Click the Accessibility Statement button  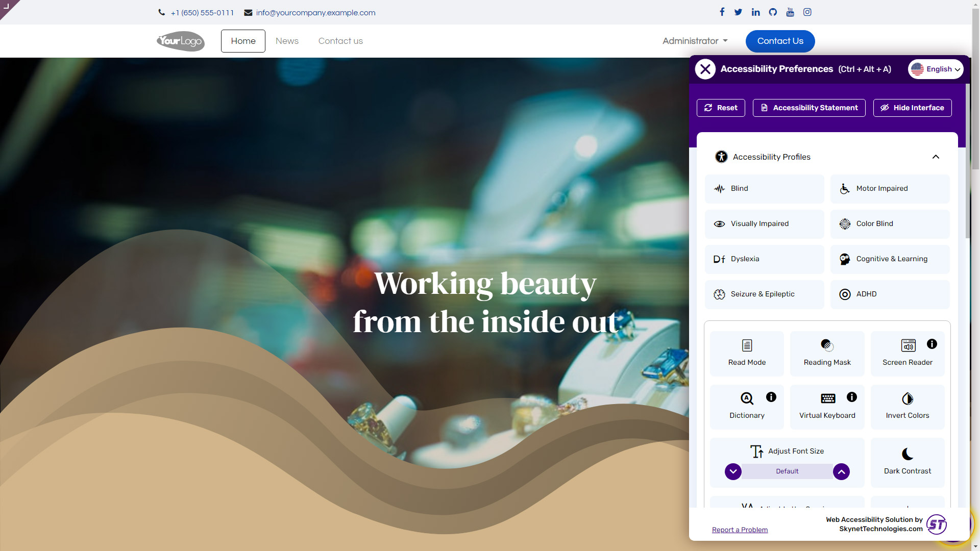[x=808, y=108]
